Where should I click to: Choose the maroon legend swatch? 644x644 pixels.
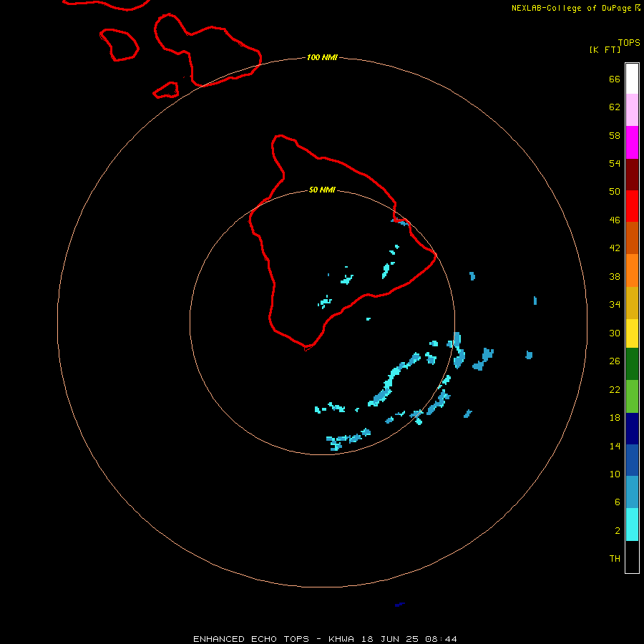point(632,175)
